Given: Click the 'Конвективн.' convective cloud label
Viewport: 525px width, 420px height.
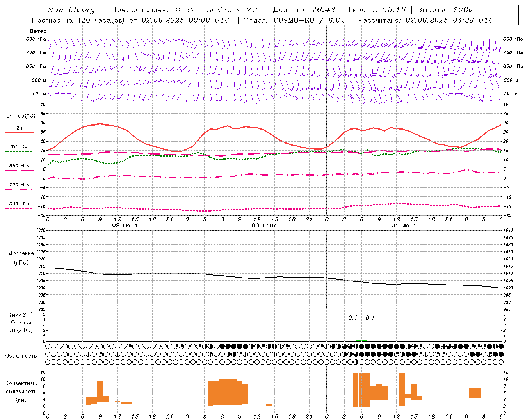Looking at the screenshot, I should [x=21, y=383].
